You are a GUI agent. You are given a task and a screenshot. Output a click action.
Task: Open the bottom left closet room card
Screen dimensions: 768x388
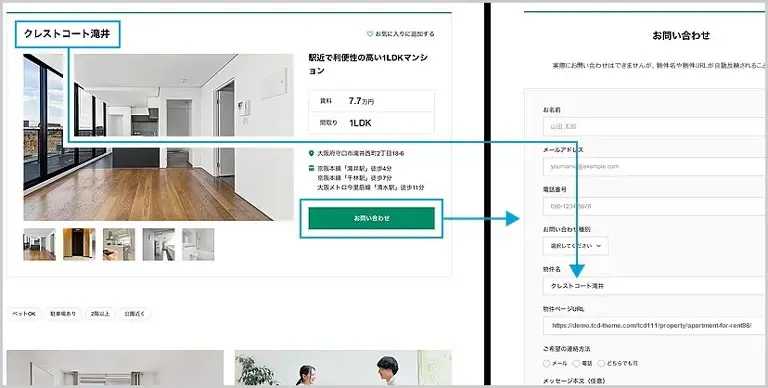(115, 367)
